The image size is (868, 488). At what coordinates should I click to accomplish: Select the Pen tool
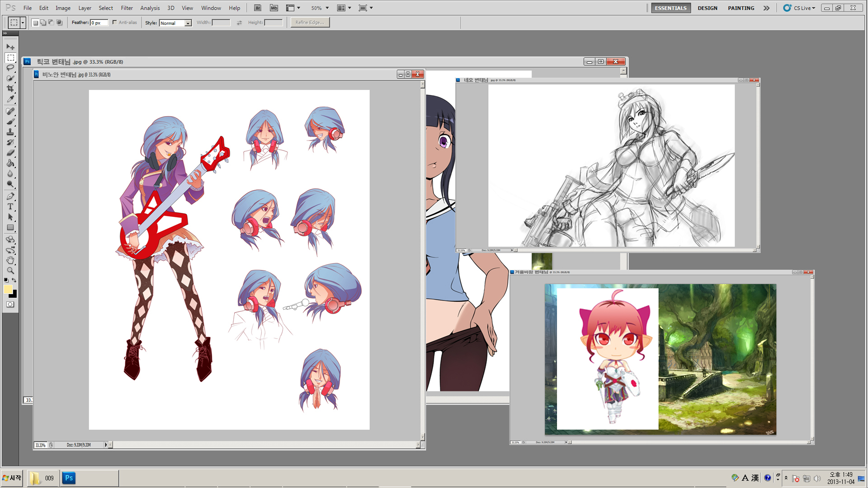pyautogui.click(x=10, y=196)
